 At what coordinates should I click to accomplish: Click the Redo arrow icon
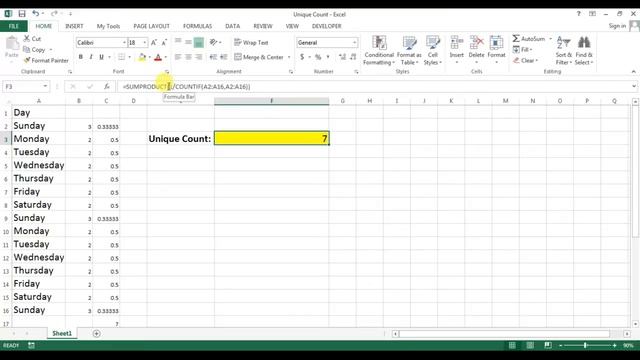click(x=54, y=14)
